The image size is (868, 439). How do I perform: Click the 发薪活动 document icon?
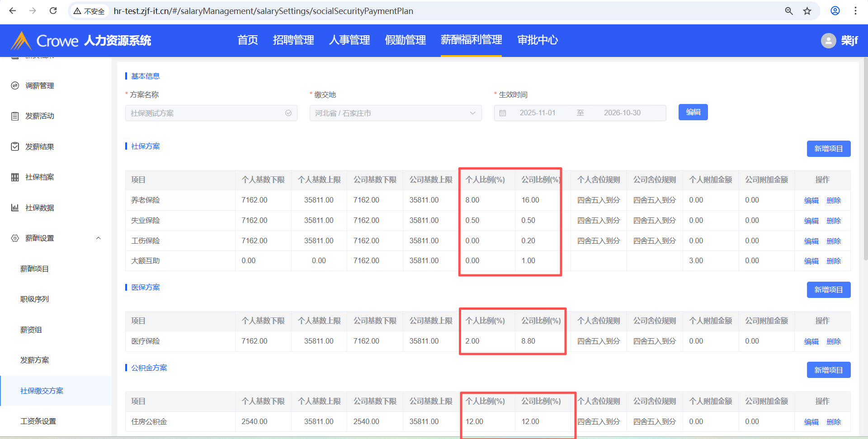point(15,116)
